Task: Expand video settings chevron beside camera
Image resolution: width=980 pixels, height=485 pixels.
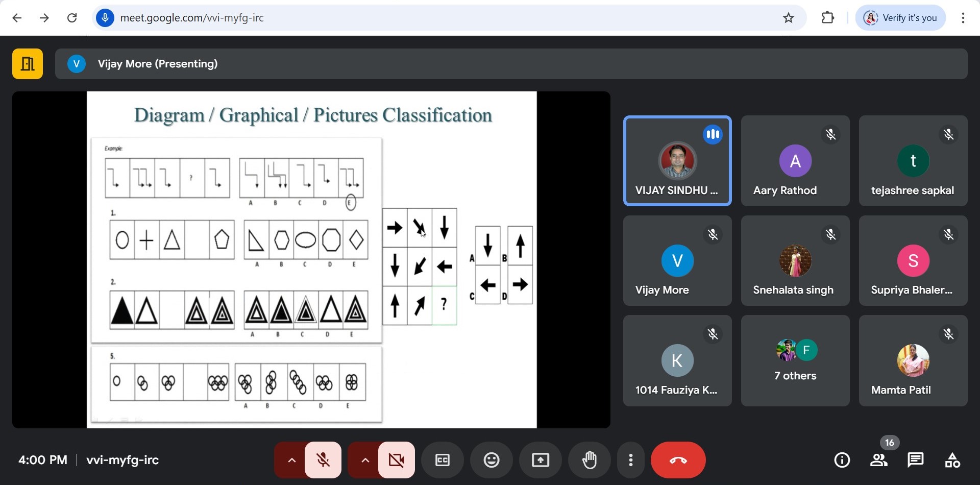Action: 365,460
